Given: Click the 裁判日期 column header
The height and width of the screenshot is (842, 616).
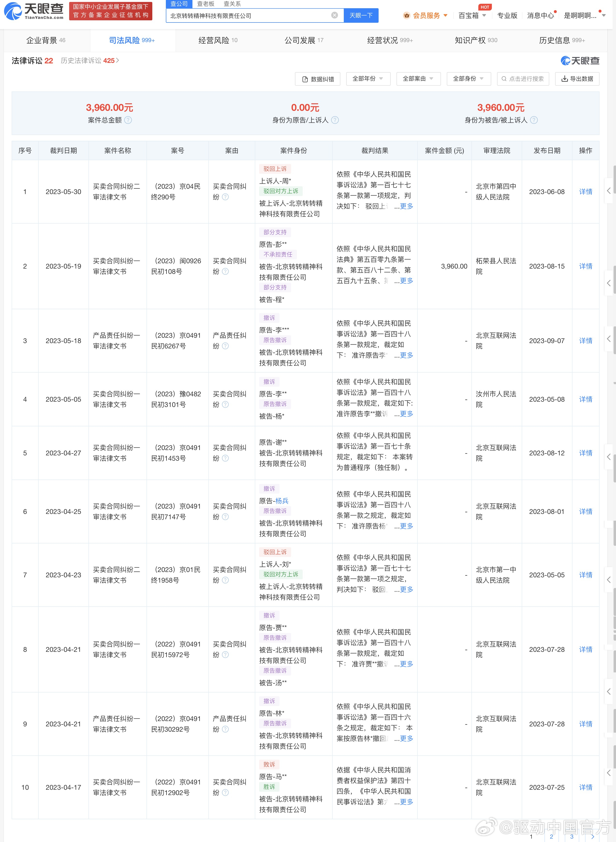Looking at the screenshot, I should [x=63, y=151].
